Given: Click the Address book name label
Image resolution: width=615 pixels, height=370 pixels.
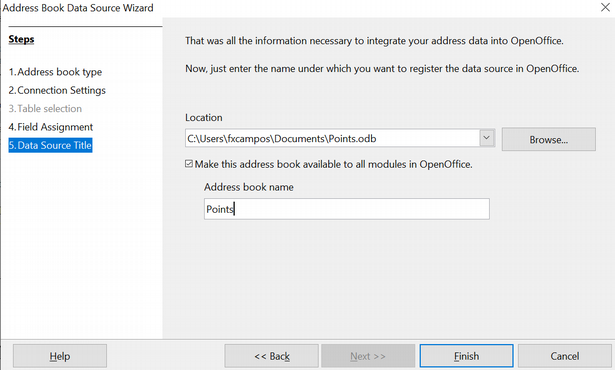Looking at the screenshot, I should point(249,187).
